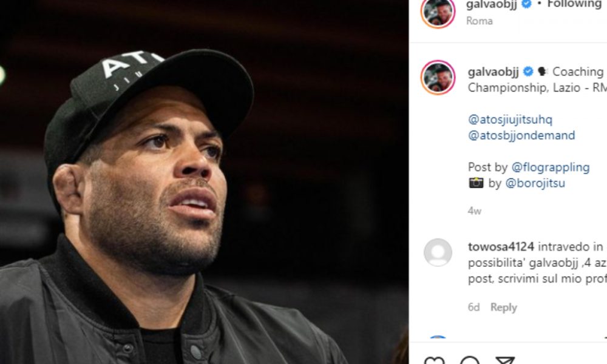Click the verified badge in the caption

coord(528,72)
